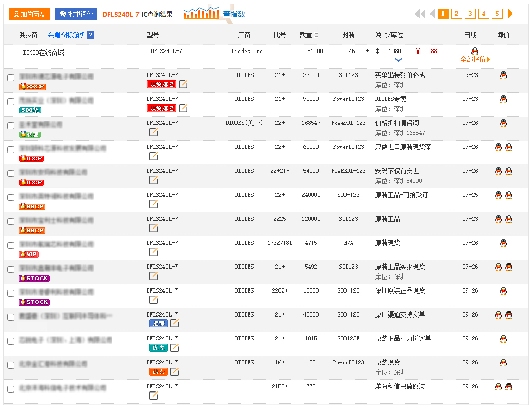This screenshot has width=532, height=405.
Task: Click the 日期 column header
Action: 470,35
